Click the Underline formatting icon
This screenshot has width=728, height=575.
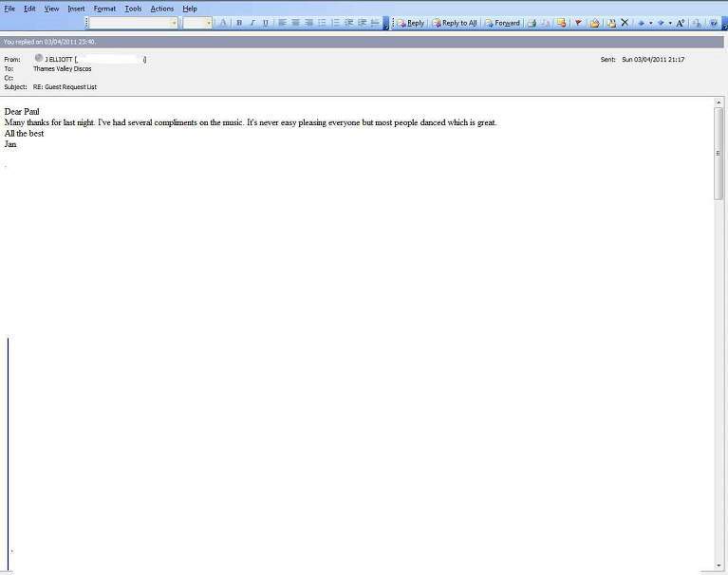pyautogui.click(x=266, y=23)
